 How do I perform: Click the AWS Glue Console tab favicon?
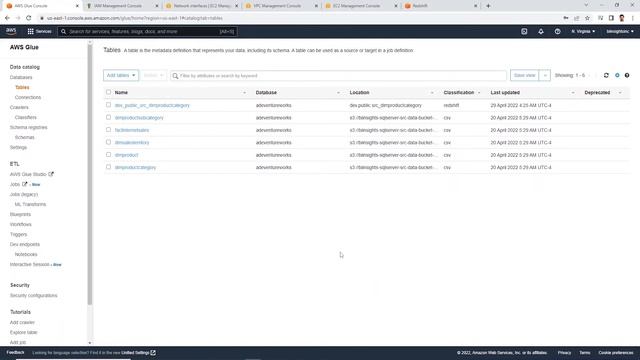point(9,6)
